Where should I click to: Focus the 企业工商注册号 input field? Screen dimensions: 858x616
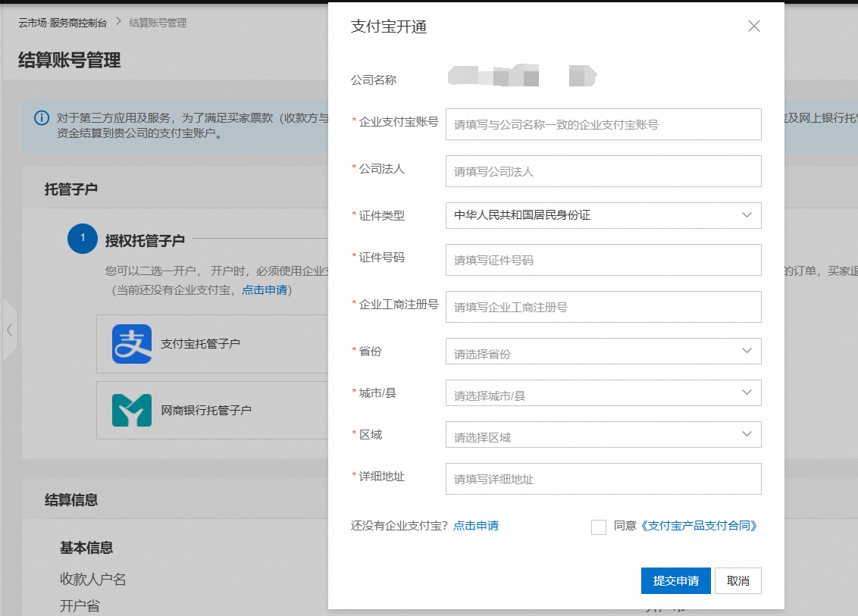click(x=603, y=307)
